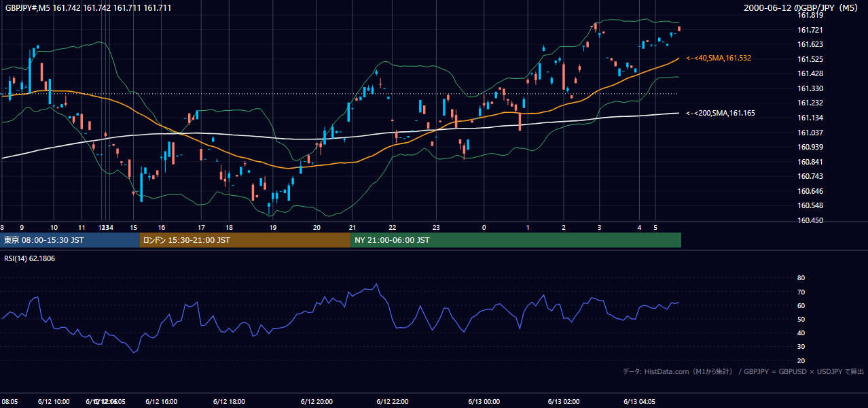The height and width of the screenshot is (408, 868).
Task: Click the GBPJPY#,M5 chart title text
Action: [88, 7]
